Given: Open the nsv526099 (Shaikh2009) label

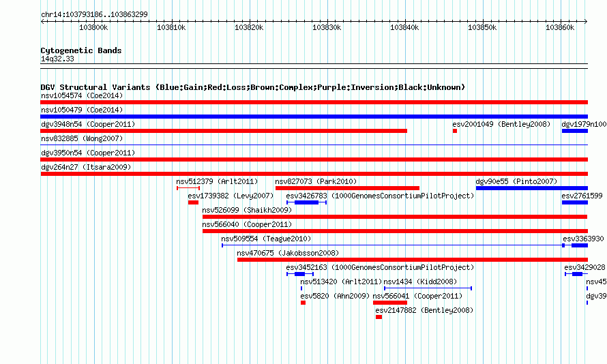Looking at the screenshot, I should click(x=247, y=210).
